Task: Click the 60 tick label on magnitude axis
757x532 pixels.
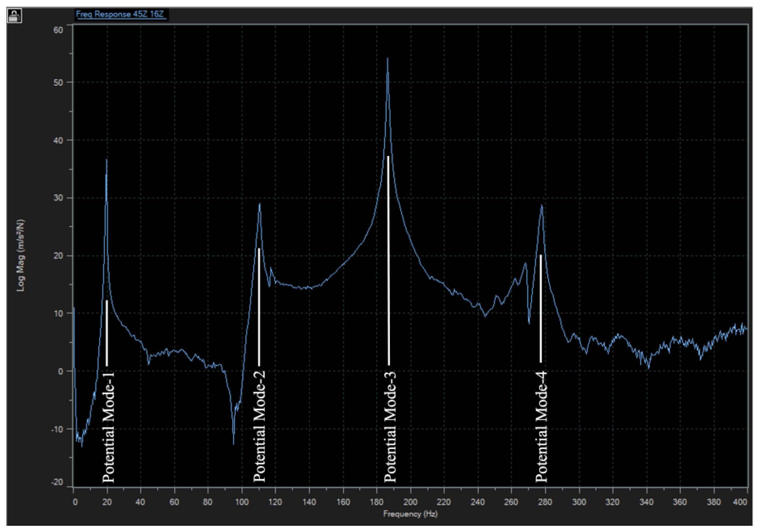Action: [58, 30]
